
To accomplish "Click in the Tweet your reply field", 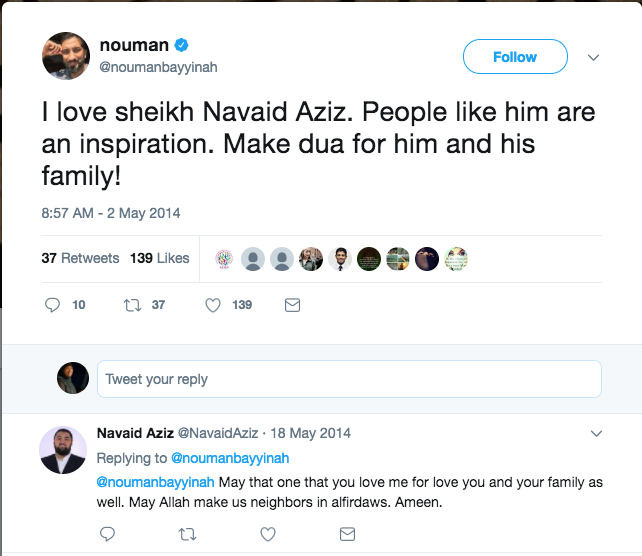I will click(350, 380).
